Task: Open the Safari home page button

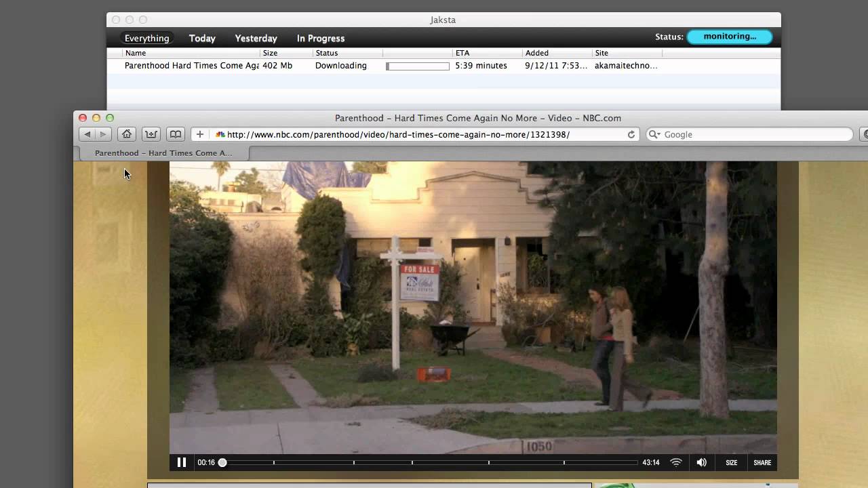Action: [126, 134]
